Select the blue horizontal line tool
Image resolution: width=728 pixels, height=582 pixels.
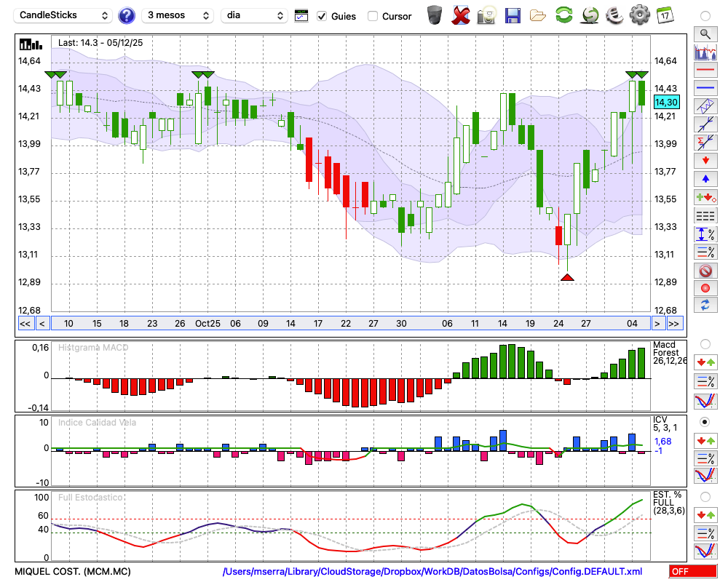705,88
